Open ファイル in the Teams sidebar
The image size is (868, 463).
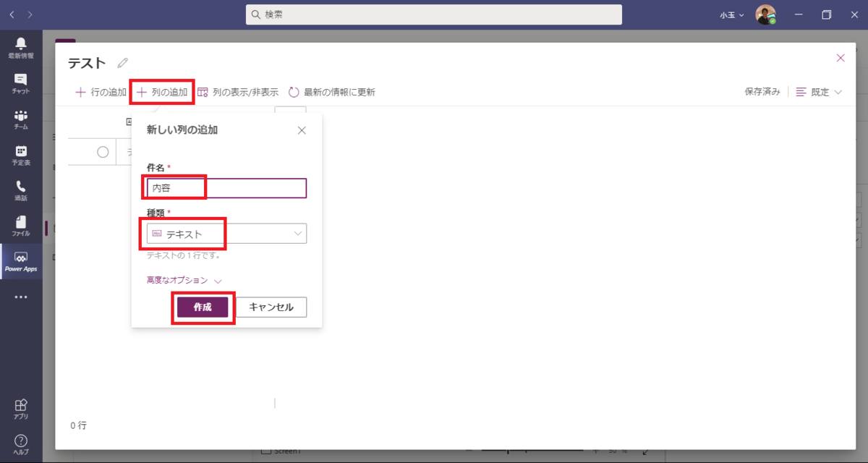pos(20,225)
